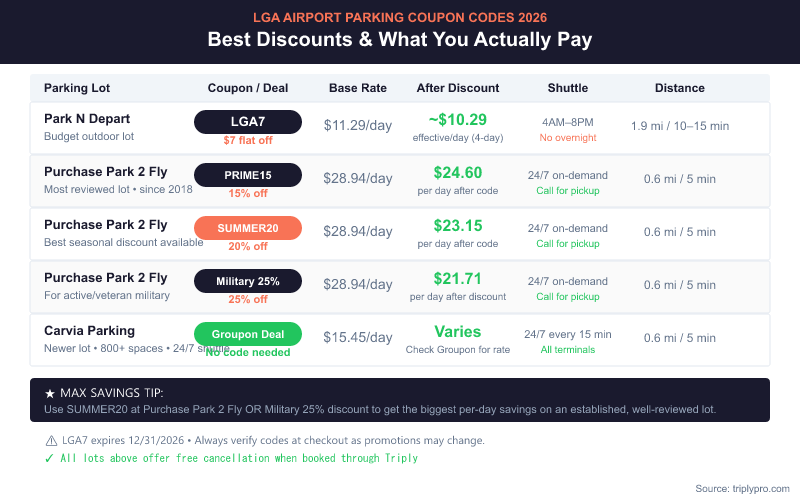The width and height of the screenshot is (800, 500).
Task: Select the PRIME15 coupon code badge
Action: click(248, 175)
